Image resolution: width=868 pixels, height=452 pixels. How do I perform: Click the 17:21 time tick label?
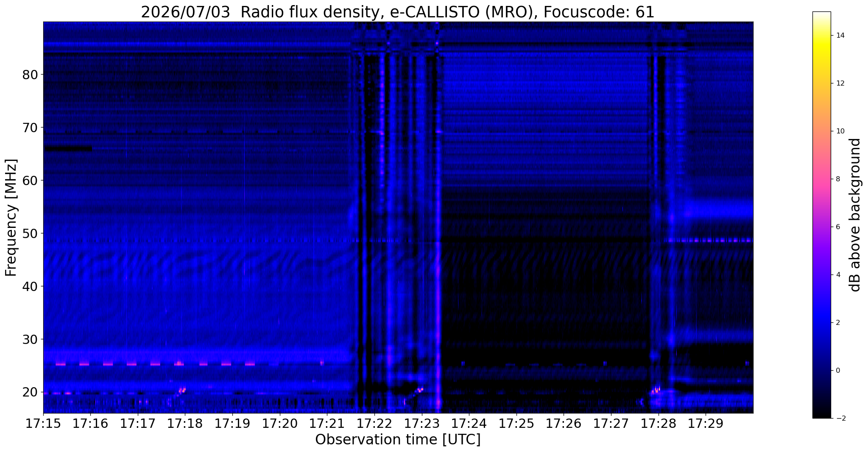point(327,423)
